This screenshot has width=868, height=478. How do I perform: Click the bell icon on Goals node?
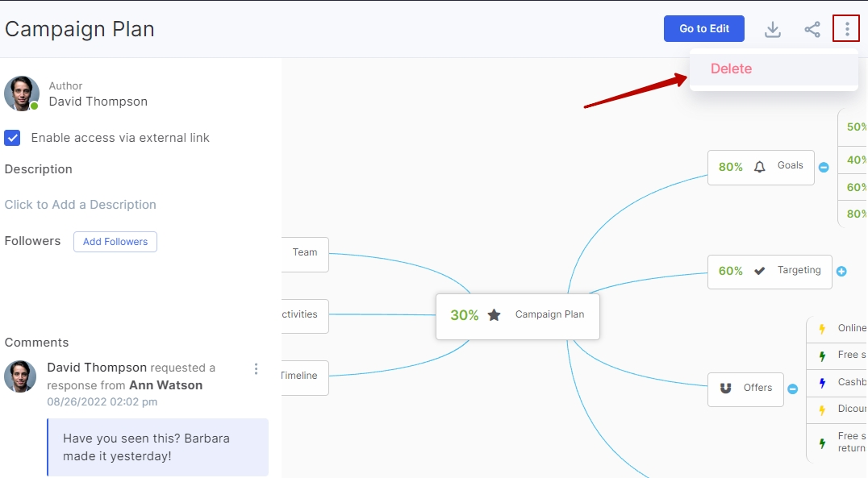tap(759, 167)
